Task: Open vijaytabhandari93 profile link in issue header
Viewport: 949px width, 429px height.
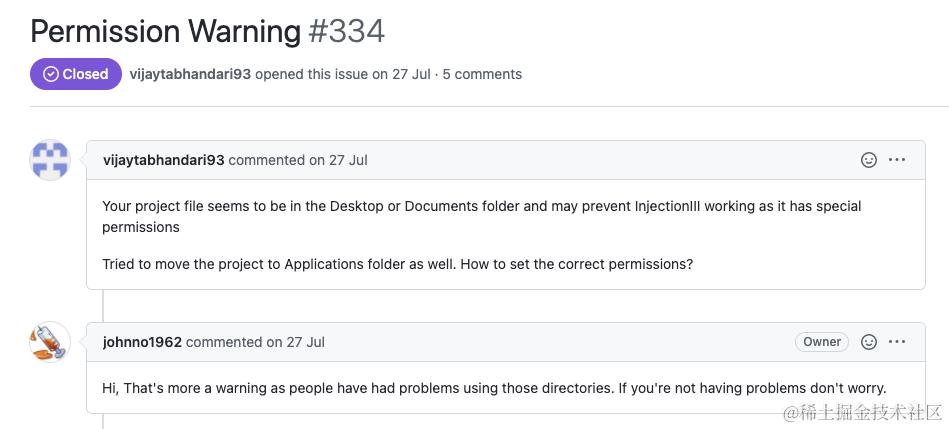Action: coord(190,74)
